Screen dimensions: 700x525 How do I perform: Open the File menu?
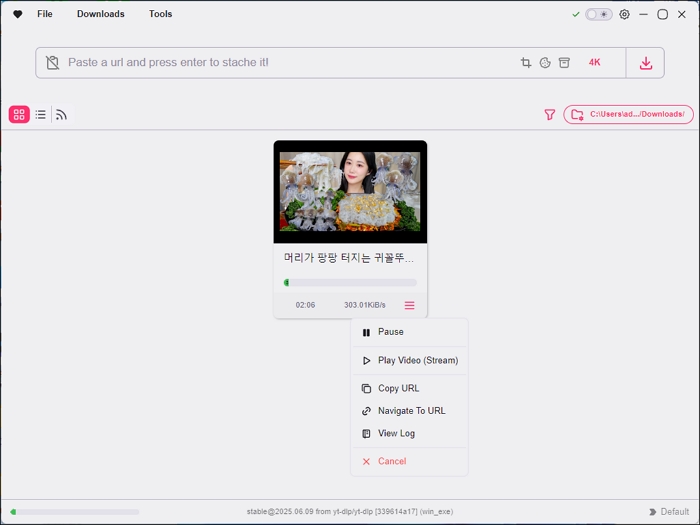click(45, 14)
